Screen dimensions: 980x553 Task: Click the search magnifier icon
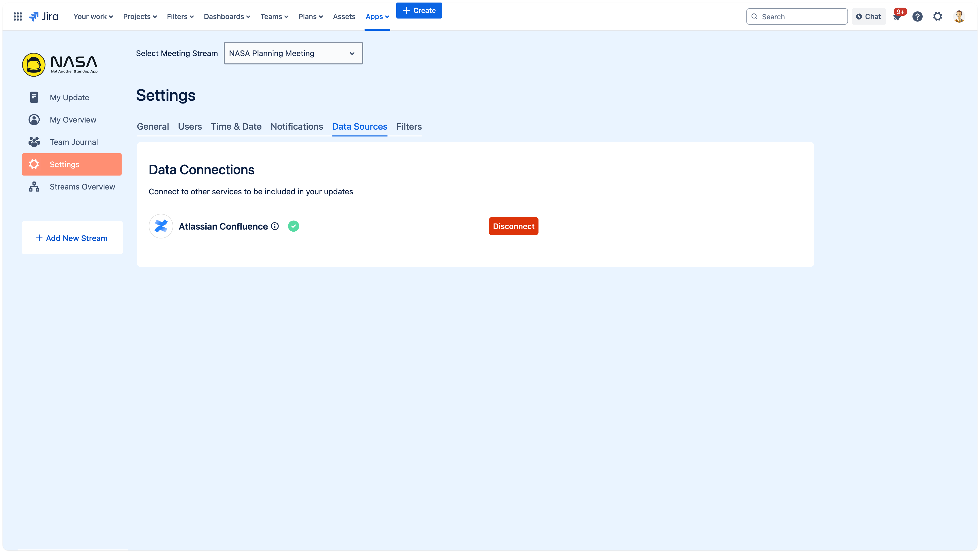(754, 16)
